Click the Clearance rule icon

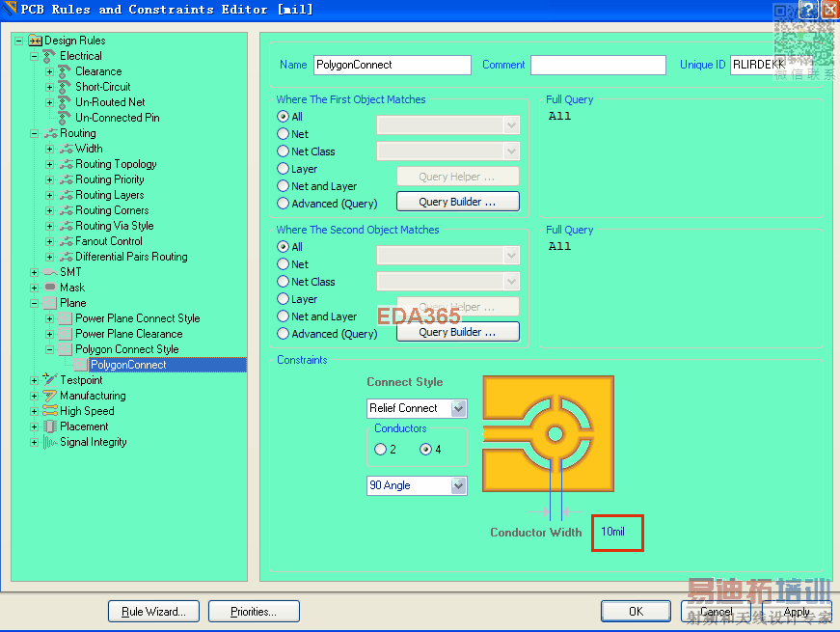point(65,71)
